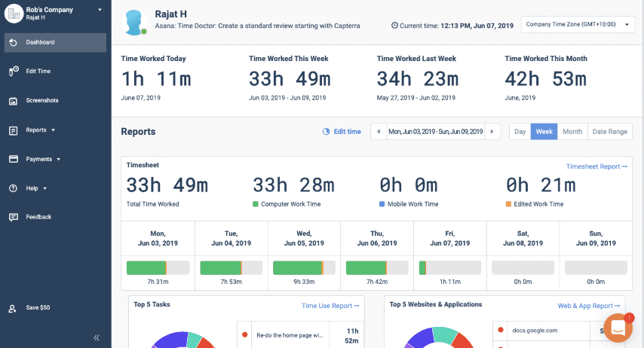Image resolution: width=644 pixels, height=348 pixels.
Task: Open the Company Time Zone dropdown
Action: 578,24
